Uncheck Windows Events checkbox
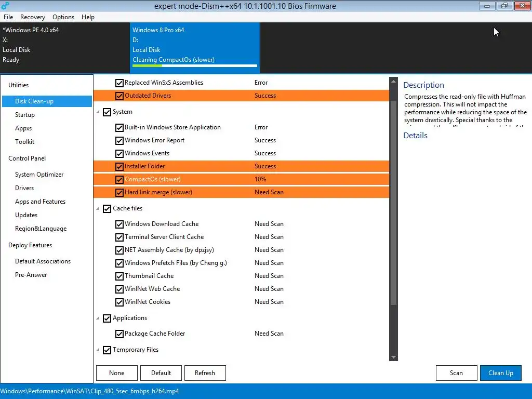 point(119,153)
